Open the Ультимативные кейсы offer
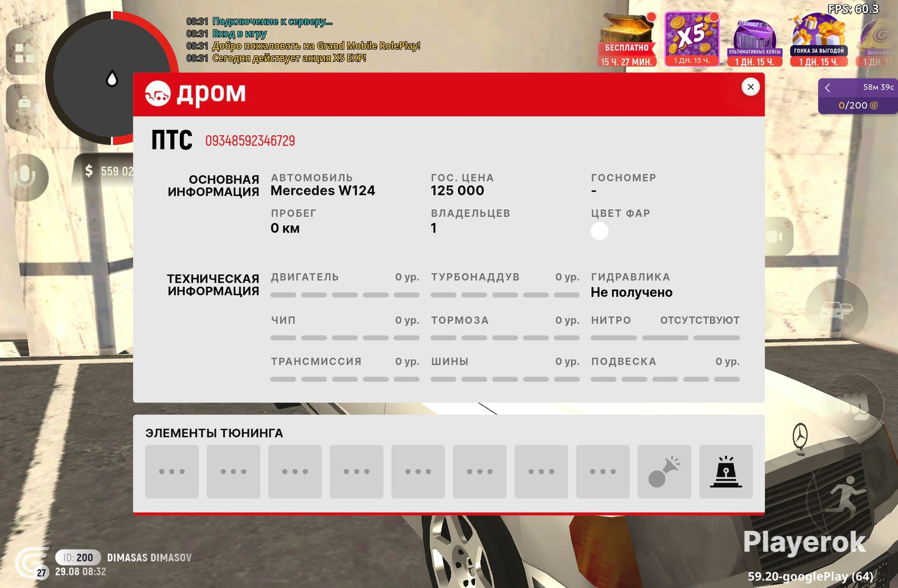The image size is (898, 588). [755, 43]
